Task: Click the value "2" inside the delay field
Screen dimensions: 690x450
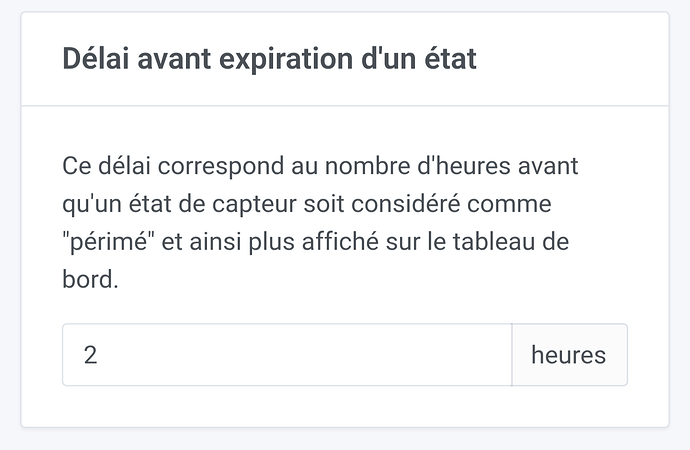Action: [x=91, y=355]
